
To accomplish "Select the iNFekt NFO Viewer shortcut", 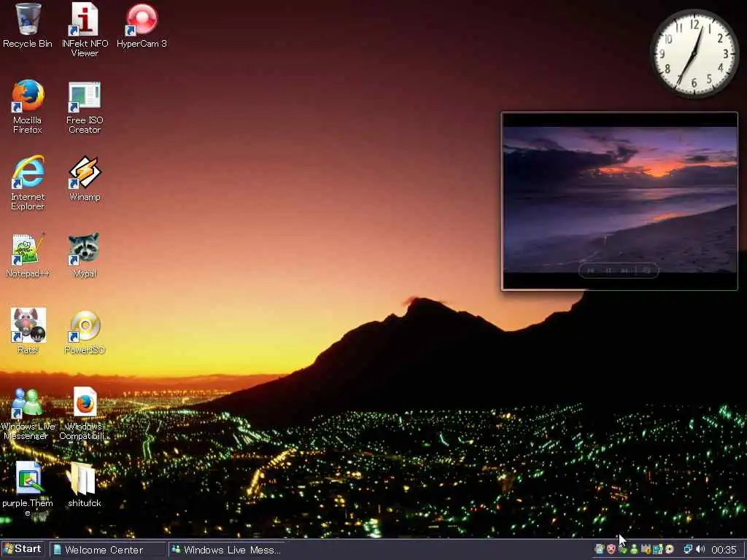I will coord(85,29).
